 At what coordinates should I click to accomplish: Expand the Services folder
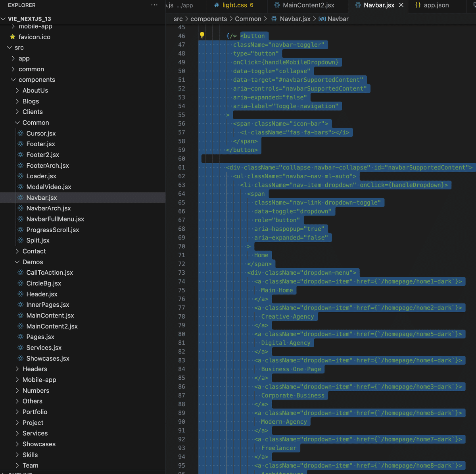click(17, 433)
